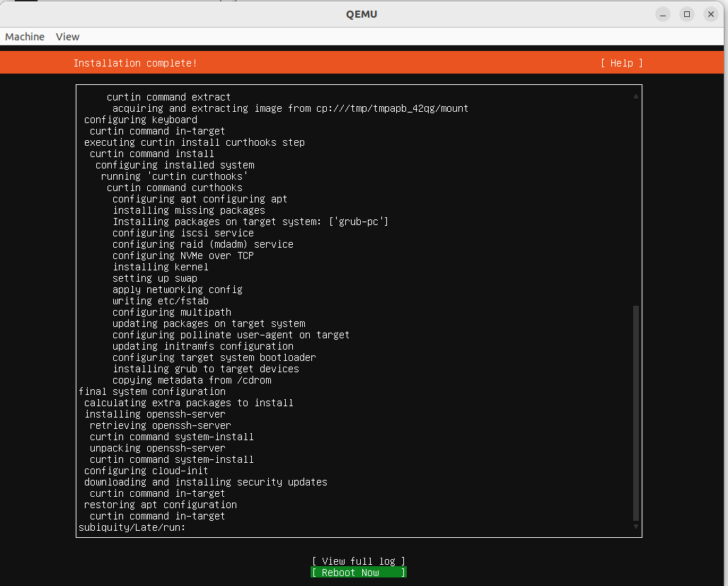Click the installing kernel log entry
The image size is (728, 586).
click(161, 267)
